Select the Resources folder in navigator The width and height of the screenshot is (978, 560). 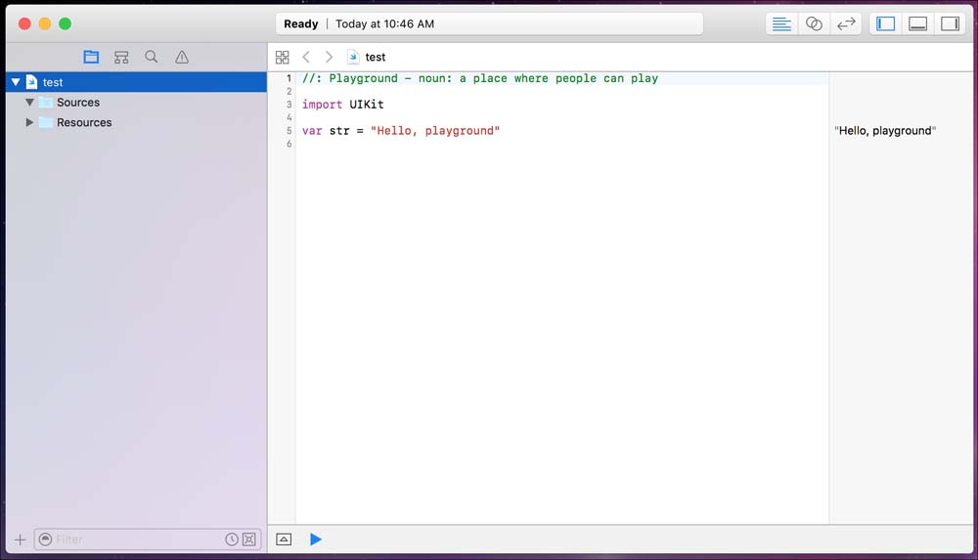tap(84, 123)
